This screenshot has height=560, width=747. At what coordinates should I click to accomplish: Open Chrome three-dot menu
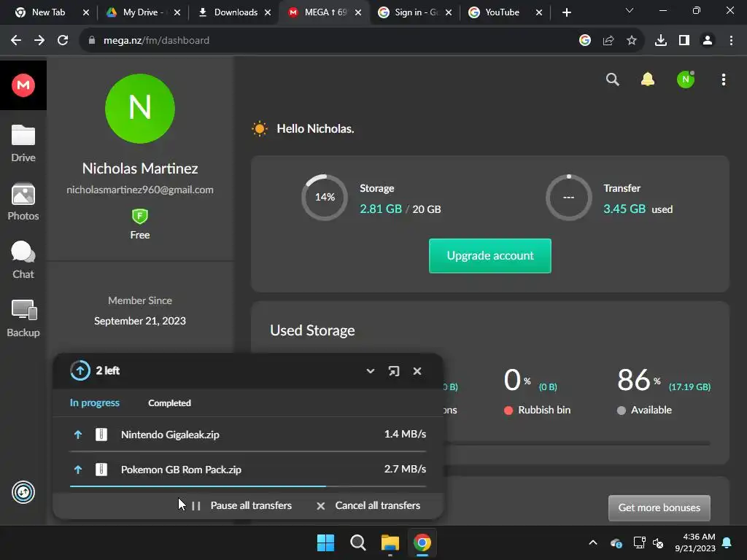(731, 41)
